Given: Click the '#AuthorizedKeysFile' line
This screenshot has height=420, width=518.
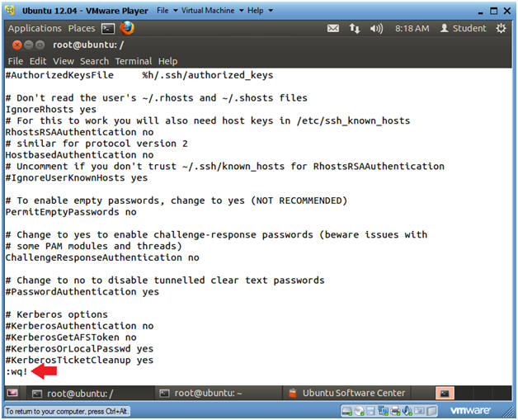Looking at the screenshot, I should tap(139, 75).
